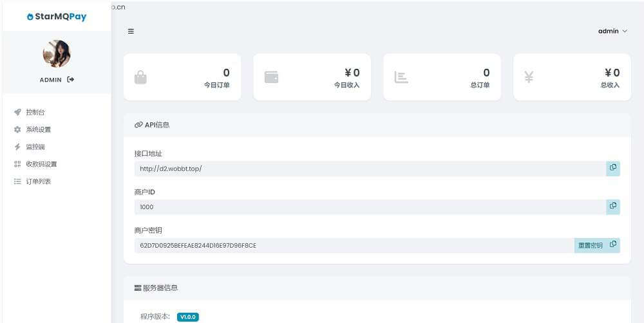Go to 监控端 in the sidebar
This screenshot has width=644, height=323.
35,147
